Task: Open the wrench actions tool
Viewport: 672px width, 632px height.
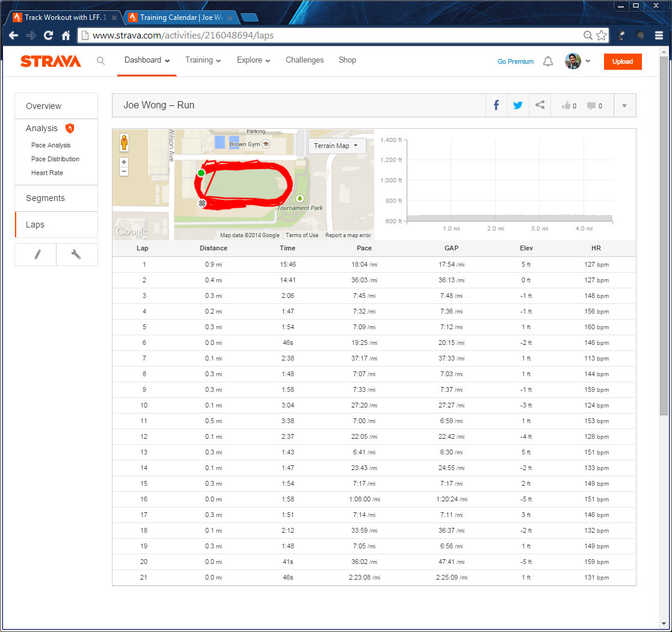Action: point(76,255)
